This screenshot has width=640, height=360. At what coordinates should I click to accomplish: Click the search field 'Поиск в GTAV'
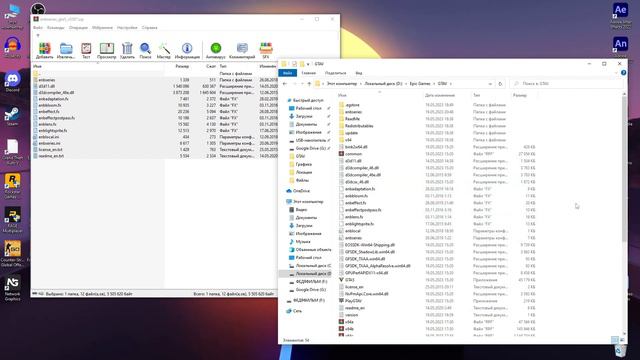click(x=567, y=84)
